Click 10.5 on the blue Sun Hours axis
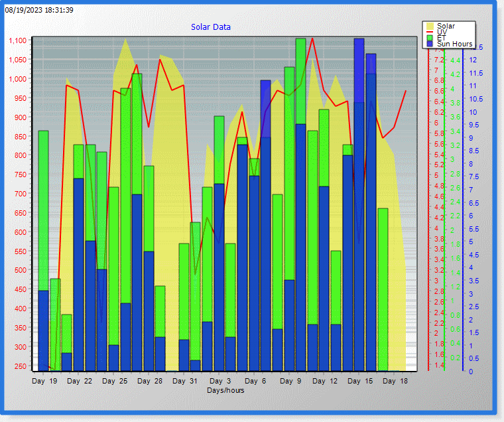The image size is (504, 422). [x=476, y=99]
